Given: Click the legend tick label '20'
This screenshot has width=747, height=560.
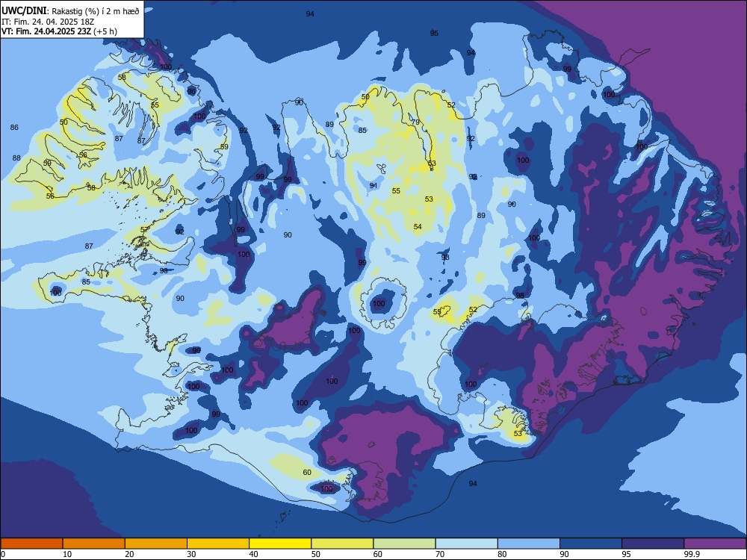Looking at the screenshot, I should click(x=129, y=554).
